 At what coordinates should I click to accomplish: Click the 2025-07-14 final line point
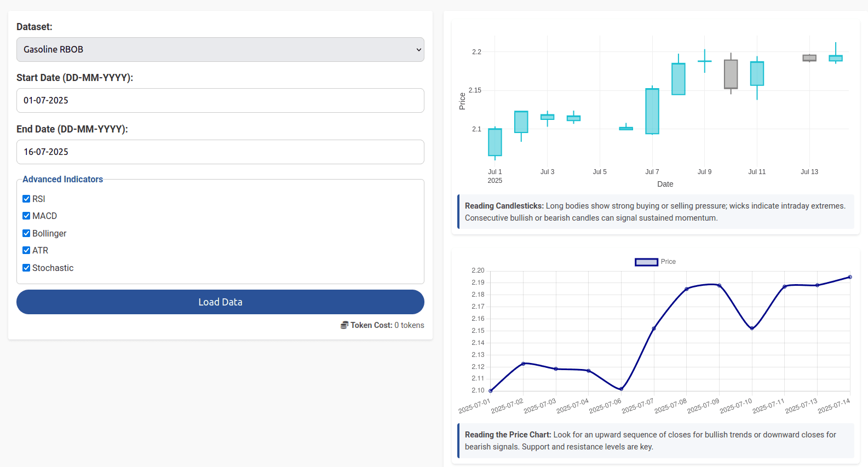coord(850,277)
